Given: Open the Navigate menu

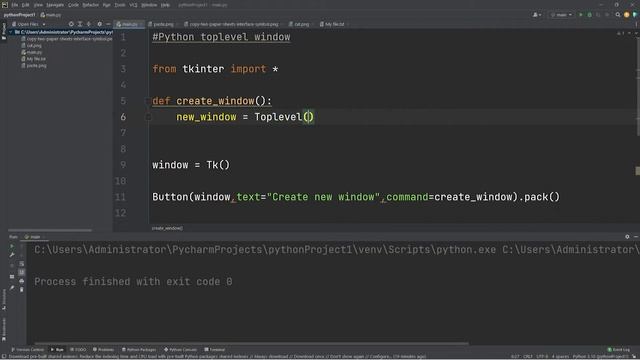Looking at the screenshot, I should pos(55,5).
